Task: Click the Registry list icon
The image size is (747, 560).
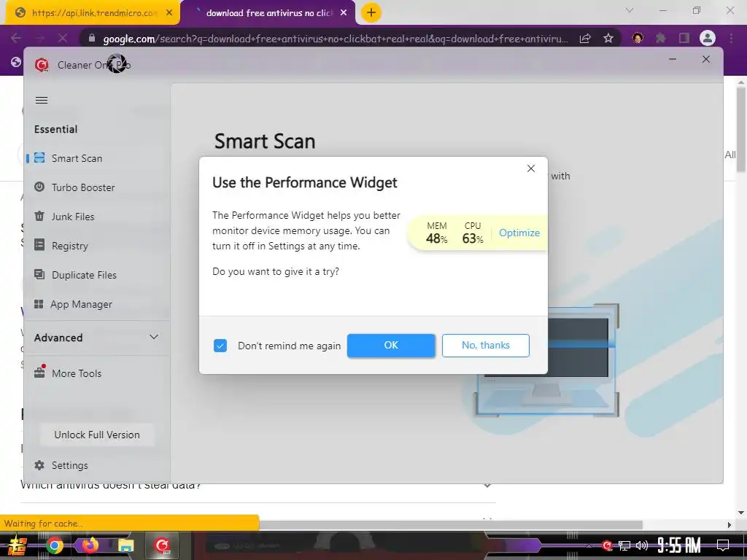Action: (x=39, y=245)
